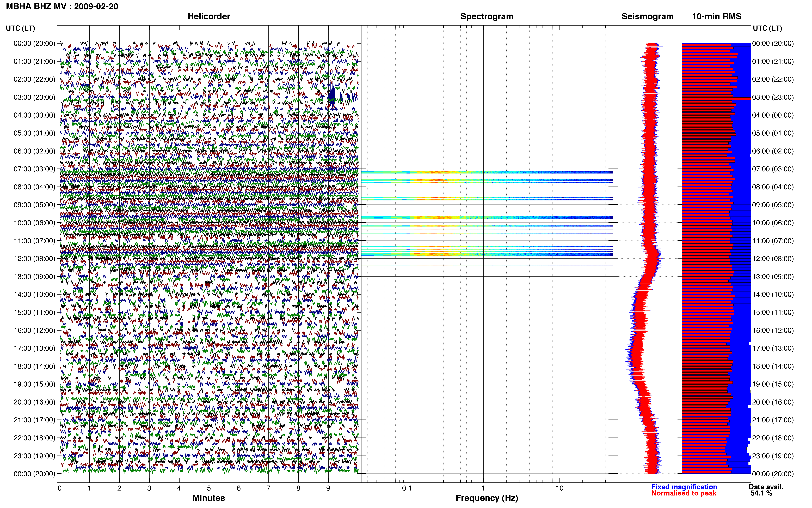Click left time label '12:00 (08:00)'
The height and width of the screenshot is (508, 812).
point(34,259)
